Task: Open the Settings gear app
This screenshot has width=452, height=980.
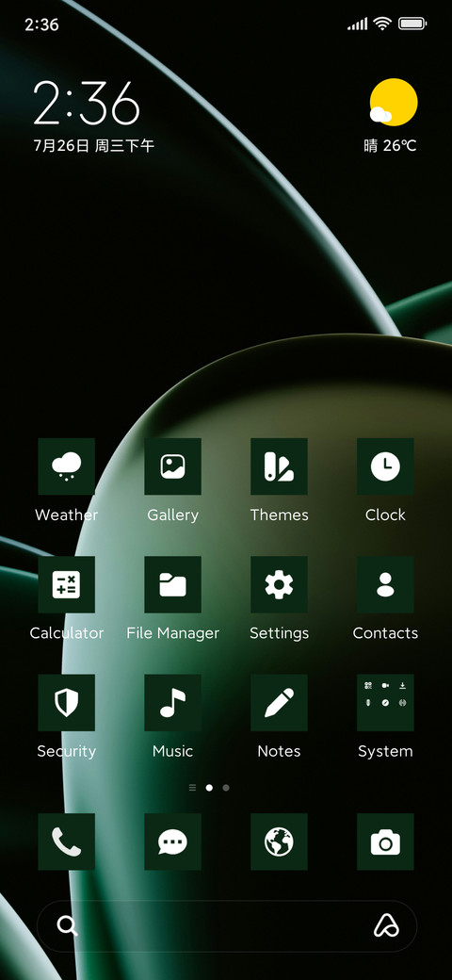Action: click(x=279, y=584)
